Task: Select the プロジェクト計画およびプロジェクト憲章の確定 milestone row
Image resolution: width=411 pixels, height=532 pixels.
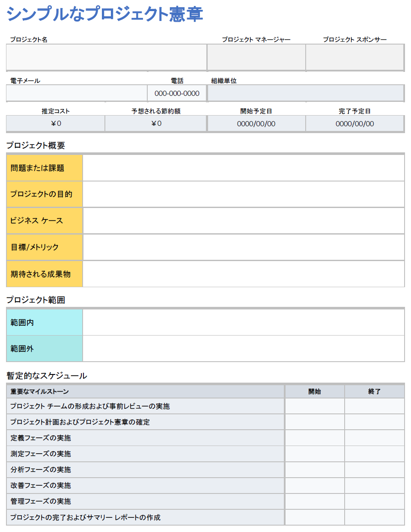Action: coord(146,422)
